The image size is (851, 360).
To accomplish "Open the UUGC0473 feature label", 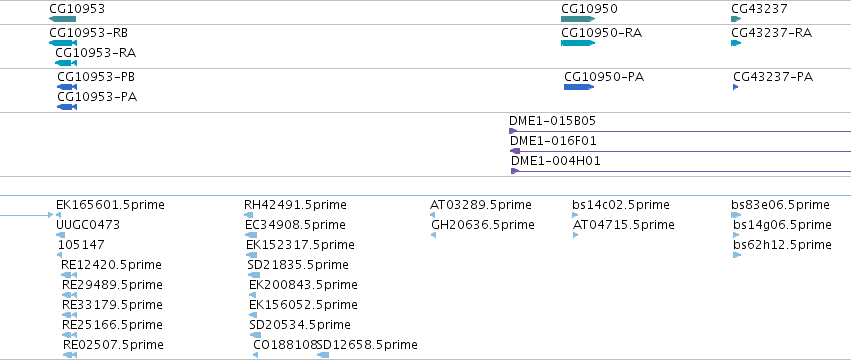I will pyautogui.click(x=88, y=225).
